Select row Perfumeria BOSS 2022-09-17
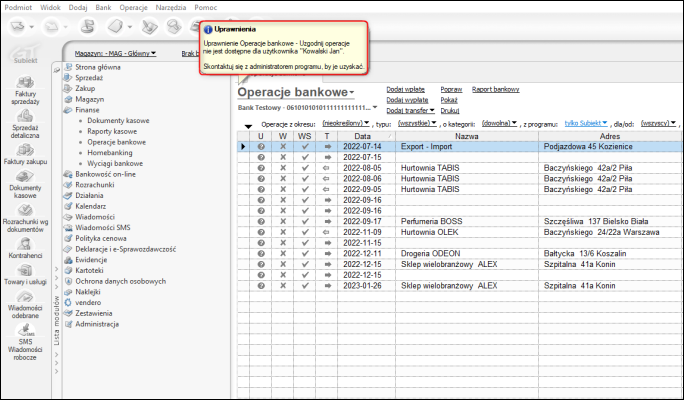This screenshot has width=684, height=400. (x=460, y=221)
